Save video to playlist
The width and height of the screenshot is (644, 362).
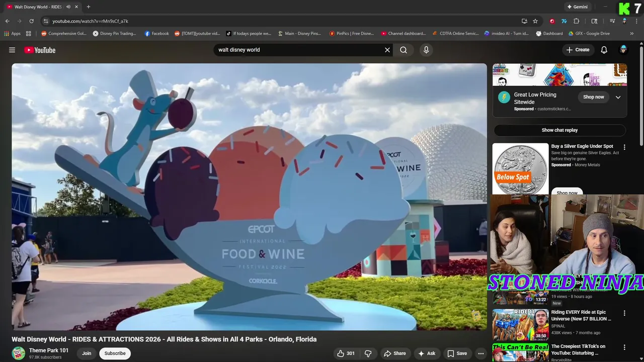(x=457, y=353)
